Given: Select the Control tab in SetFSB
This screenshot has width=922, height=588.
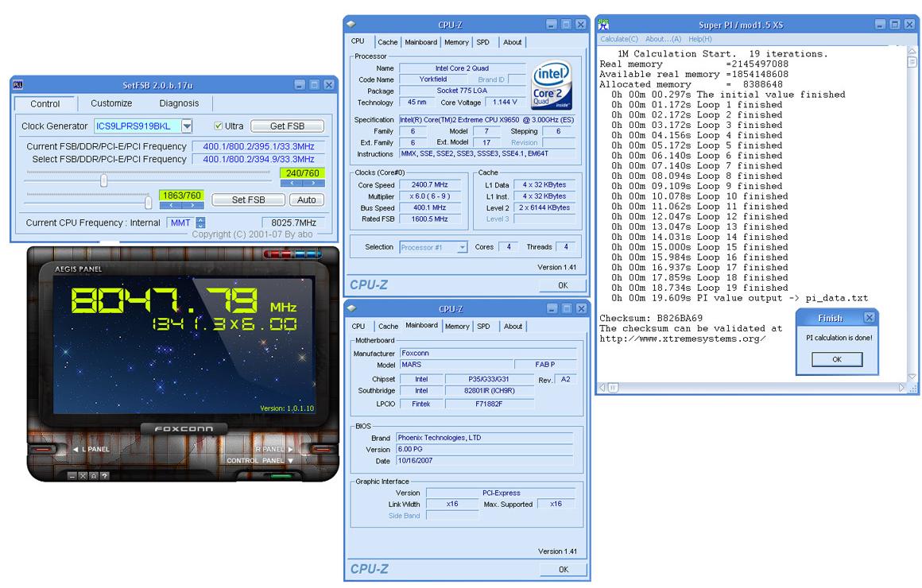Looking at the screenshot, I should [x=45, y=104].
